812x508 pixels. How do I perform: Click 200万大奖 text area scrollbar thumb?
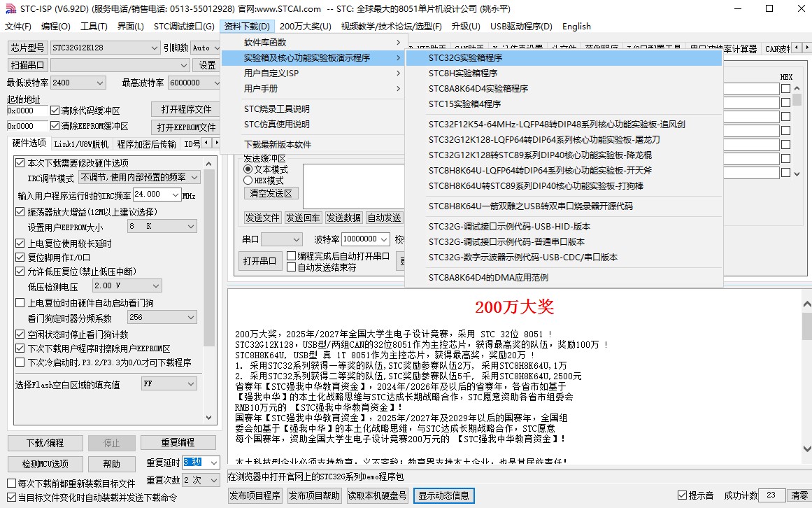point(807,325)
